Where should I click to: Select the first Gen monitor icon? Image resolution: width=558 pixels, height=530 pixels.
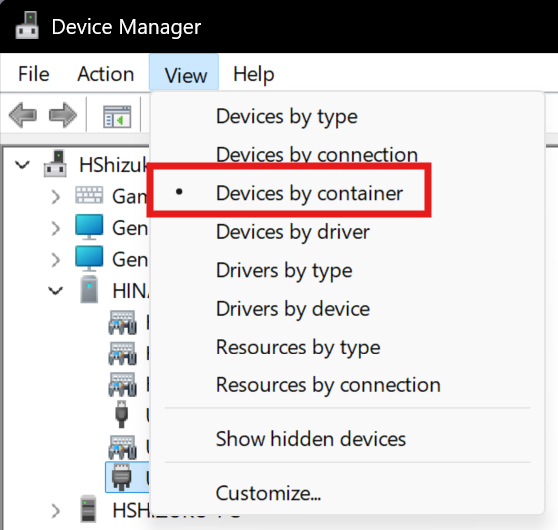click(x=89, y=227)
